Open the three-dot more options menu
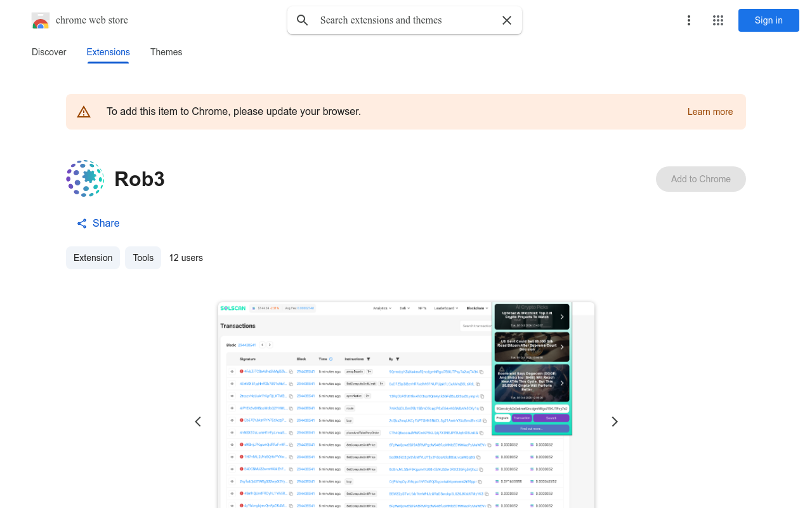 689,20
